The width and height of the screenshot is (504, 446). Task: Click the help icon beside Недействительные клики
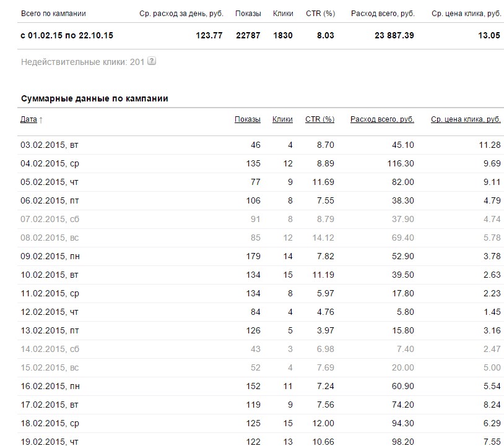coord(152,61)
